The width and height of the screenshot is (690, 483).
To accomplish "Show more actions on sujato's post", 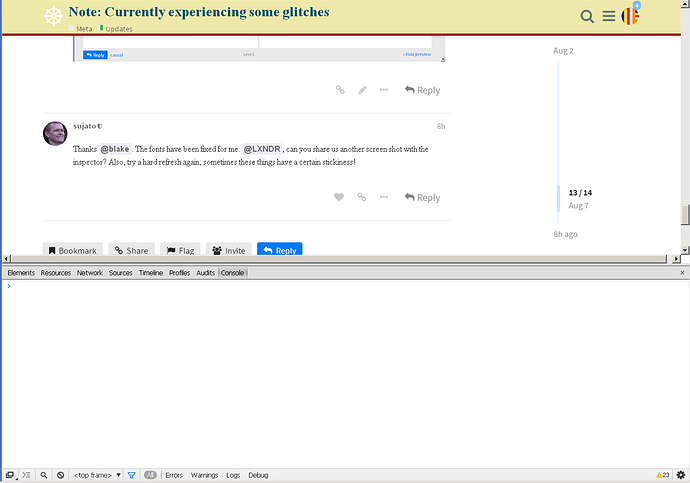I will [x=384, y=197].
